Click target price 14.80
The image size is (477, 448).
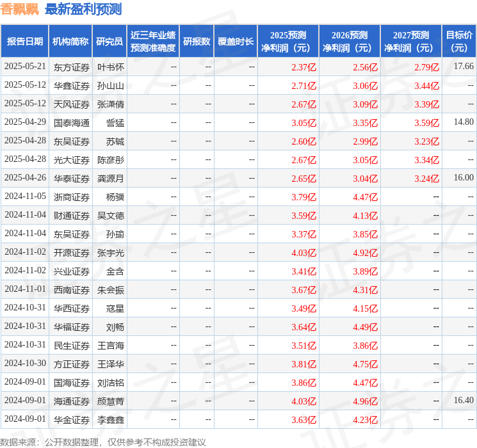464,122
